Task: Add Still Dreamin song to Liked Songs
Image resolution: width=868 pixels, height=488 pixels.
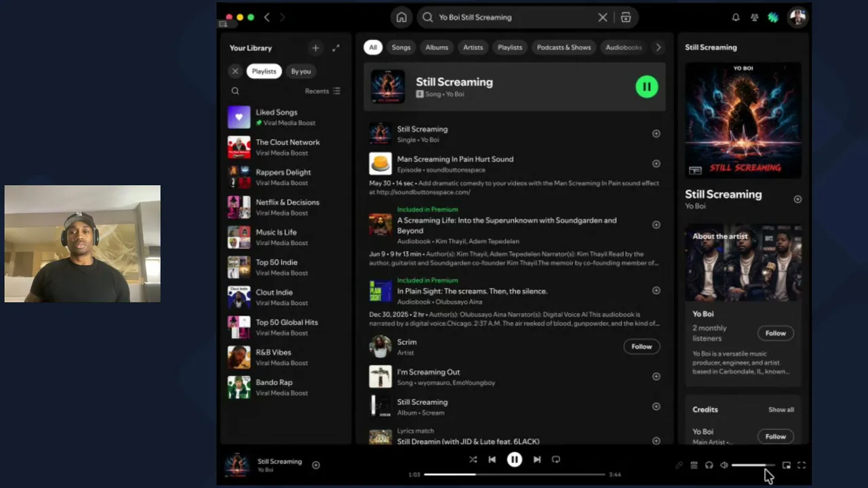Action: [x=656, y=441]
